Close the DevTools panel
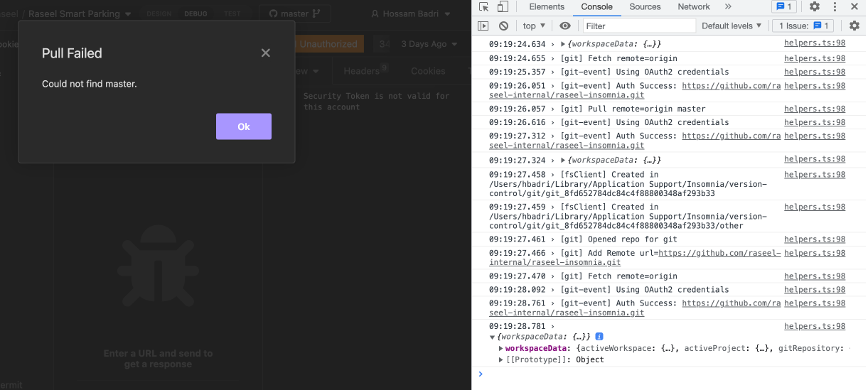 pos(854,6)
